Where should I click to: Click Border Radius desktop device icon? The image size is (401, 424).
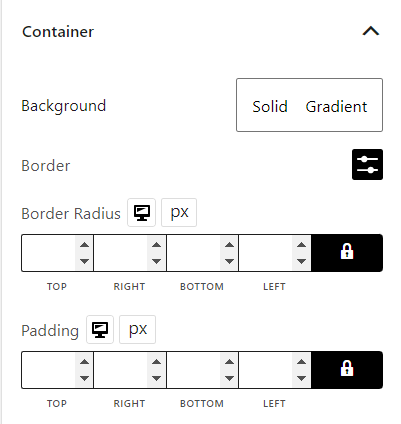point(142,213)
